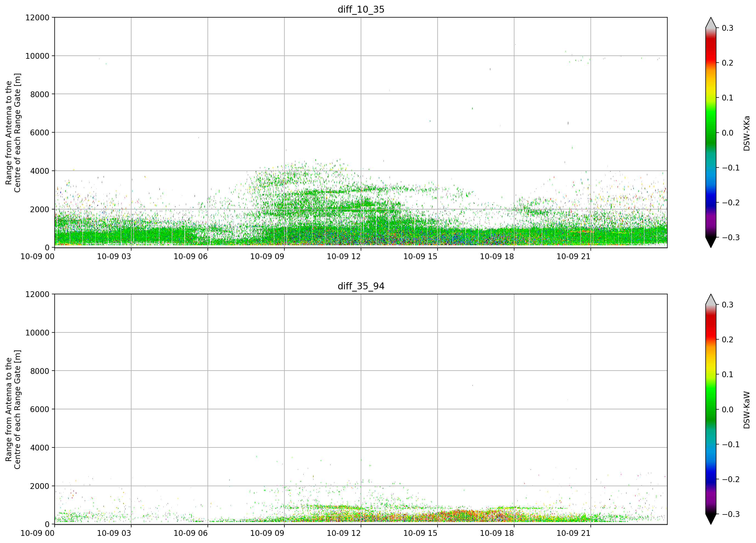Click the diff_10_35 plot title
This screenshot has height=543, width=756.
361,9
